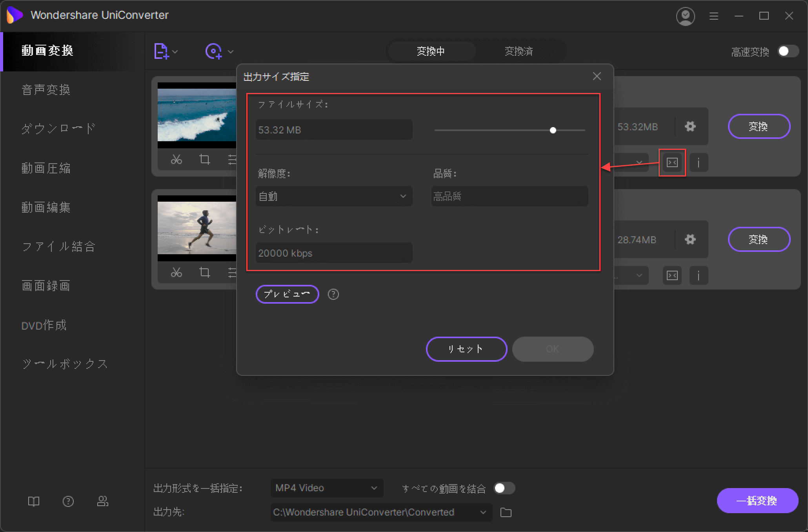This screenshot has height=532, width=808.
Task: Click crop icon under runner video
Action: 204,272
